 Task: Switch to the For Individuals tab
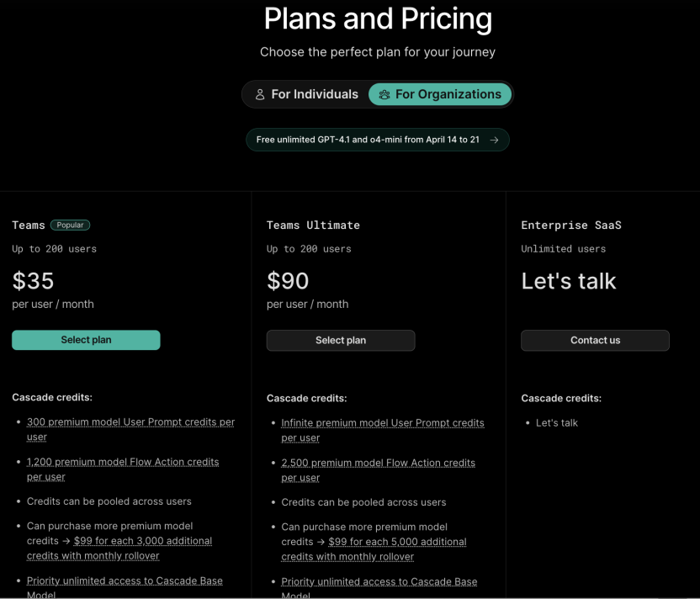[x=306, y=94]
